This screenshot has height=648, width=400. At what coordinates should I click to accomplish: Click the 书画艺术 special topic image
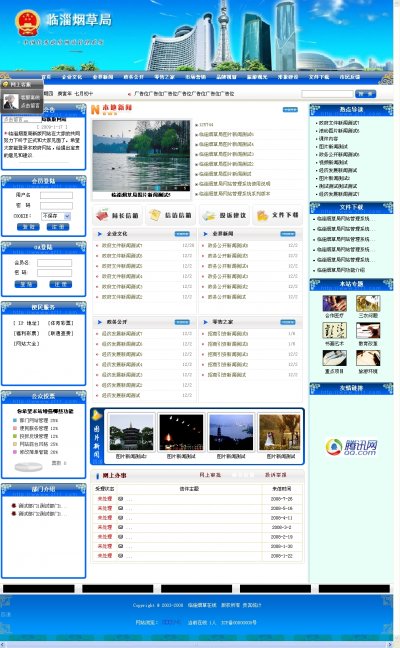(x=334, y=331)
